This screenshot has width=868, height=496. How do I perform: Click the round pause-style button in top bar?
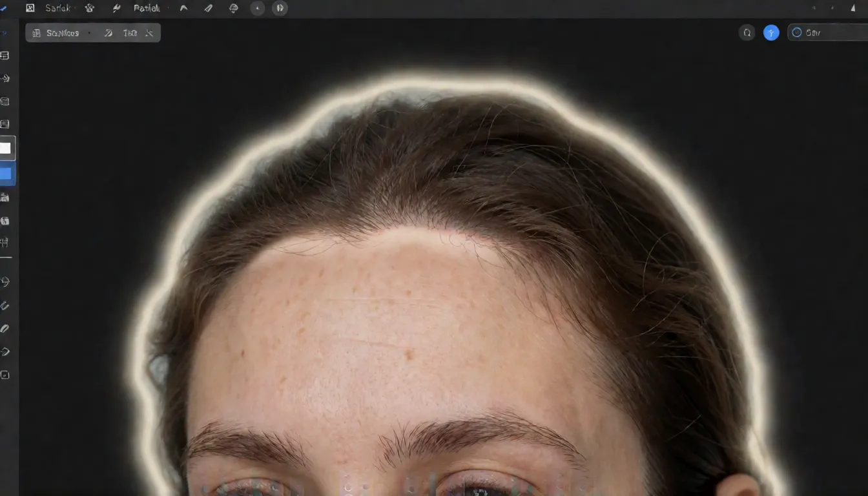tap(280, 8)
